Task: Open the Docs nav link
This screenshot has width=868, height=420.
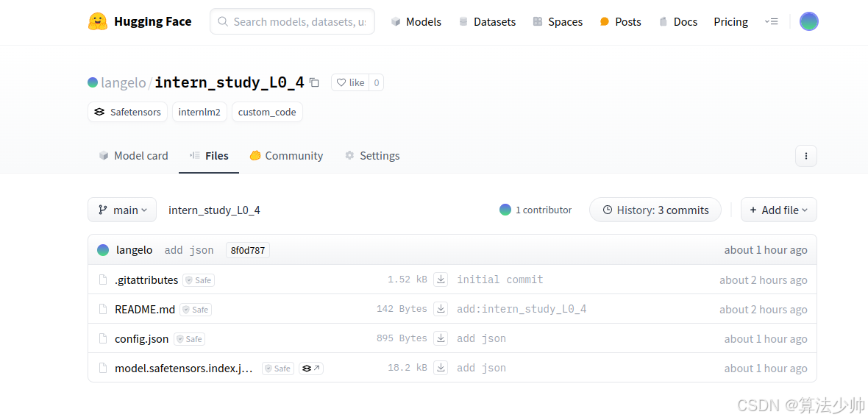Action: [x=678, y=21]
